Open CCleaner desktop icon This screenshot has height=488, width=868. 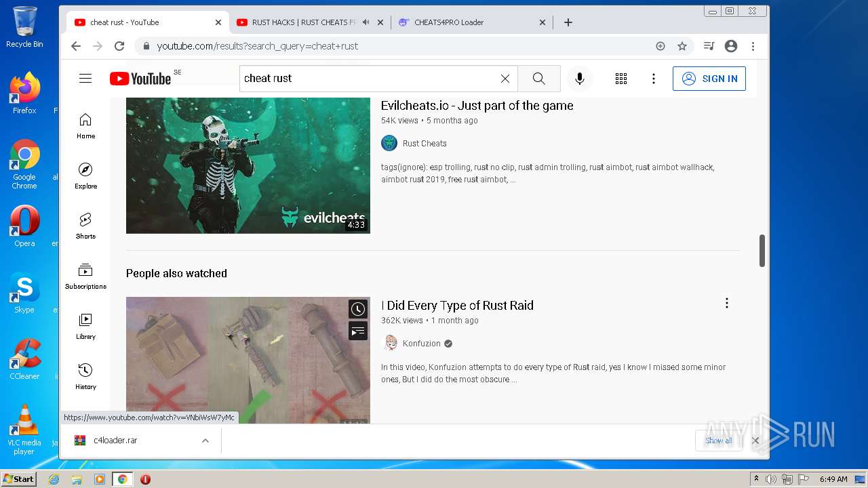pos(24,359)
